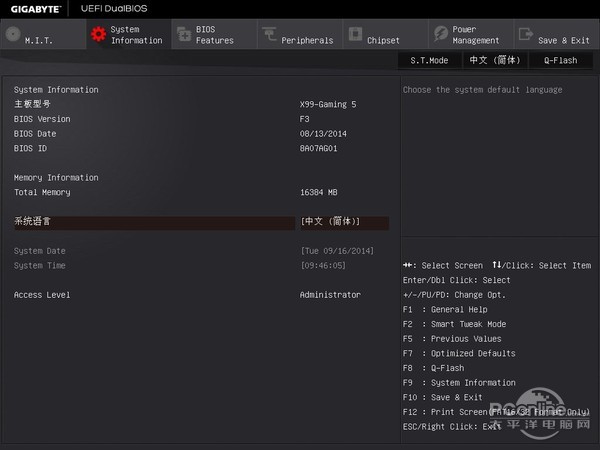Click the GIGABYTE logo
The width and height of the screenshot is (600, 450).
(36, 9)
